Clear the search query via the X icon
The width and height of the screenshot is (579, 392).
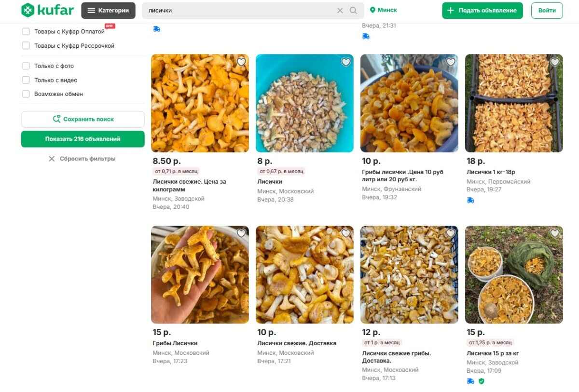click(340, 10)
